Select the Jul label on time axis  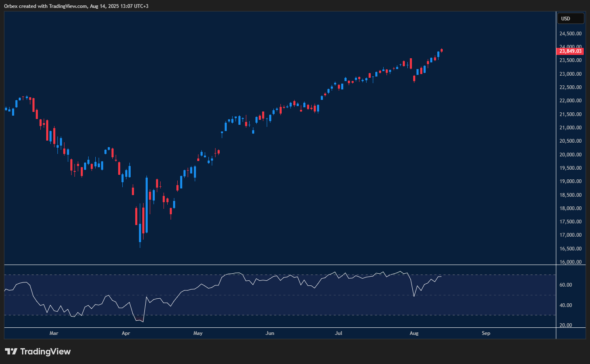coord(339,333)
